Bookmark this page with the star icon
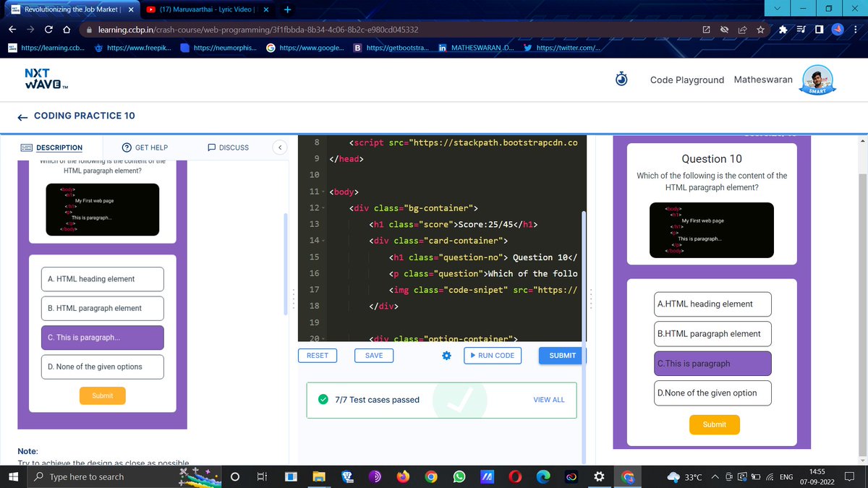Screen dimensions: 868x488 click(x=760, y=30)
